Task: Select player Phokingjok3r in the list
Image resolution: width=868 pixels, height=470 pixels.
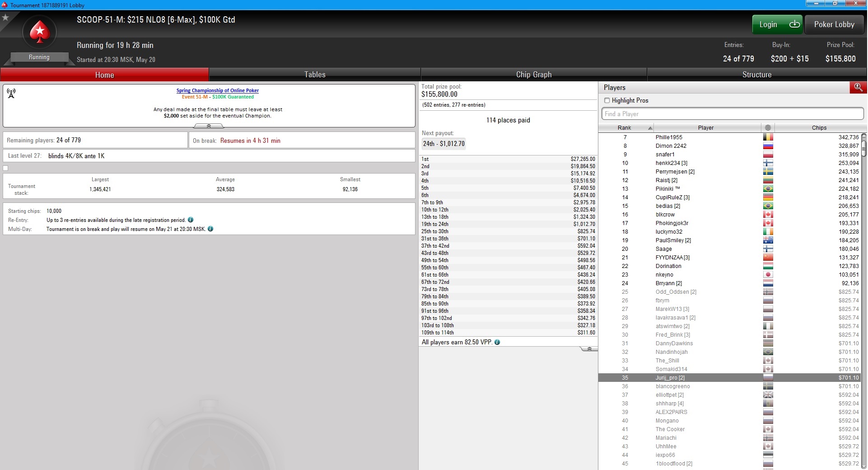Action: coord(729,223)
